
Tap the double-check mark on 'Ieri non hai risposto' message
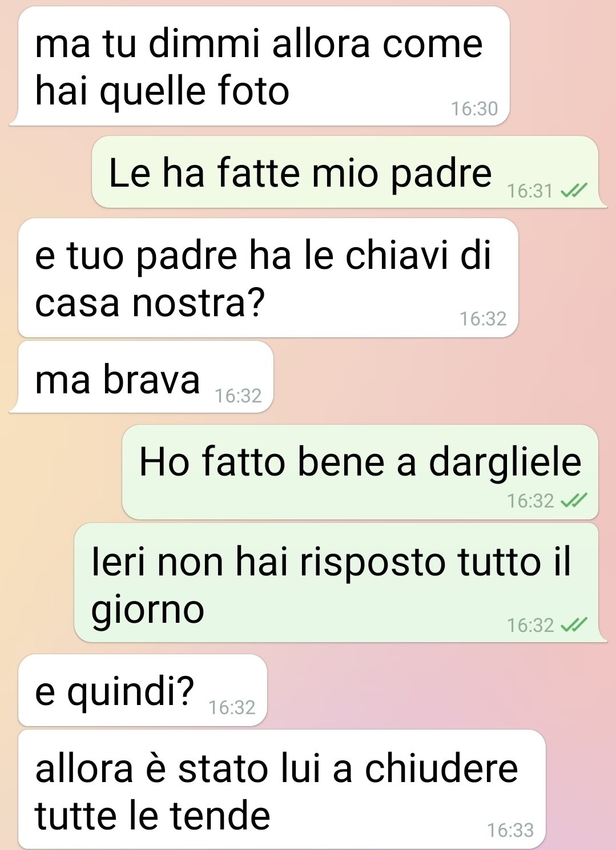[x=574, y=626]
